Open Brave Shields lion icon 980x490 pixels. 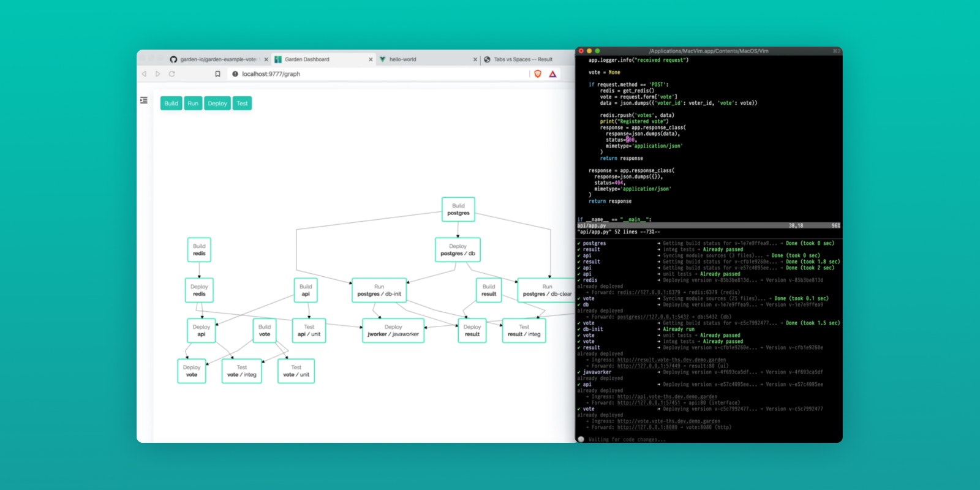point(538,74)
